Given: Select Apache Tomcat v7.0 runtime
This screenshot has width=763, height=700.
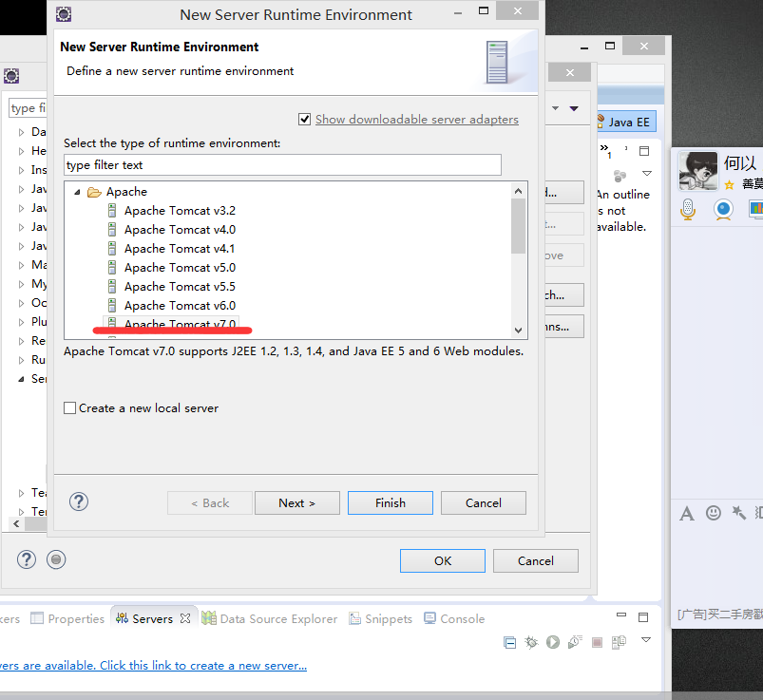Looking at the screenshot, I should click(172, 324).
